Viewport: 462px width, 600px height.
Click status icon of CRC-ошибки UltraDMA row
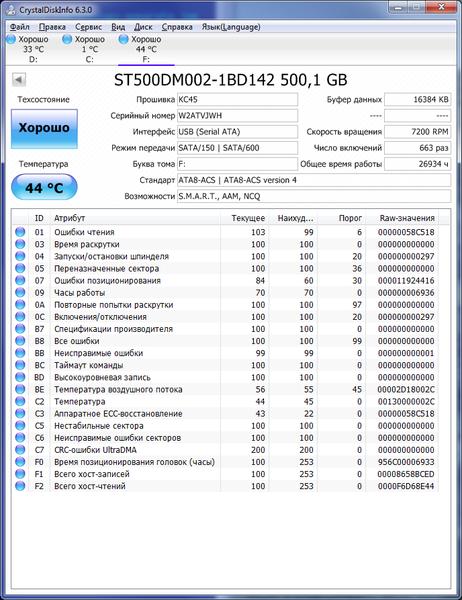point(20,450)
